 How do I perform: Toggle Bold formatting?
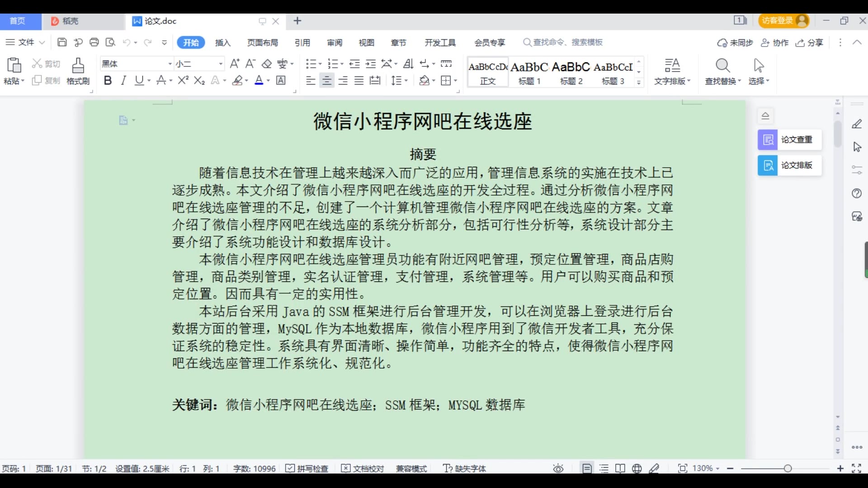tap(108, 80)
